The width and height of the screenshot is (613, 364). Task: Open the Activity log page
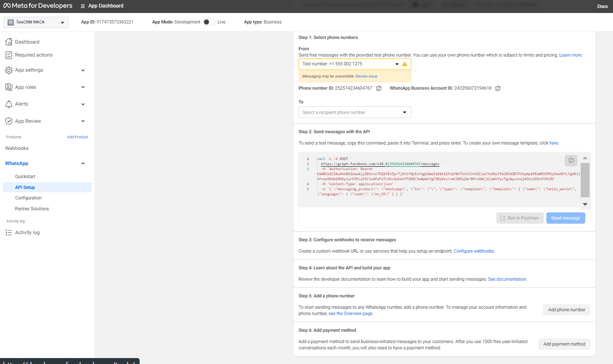point(27,232)
